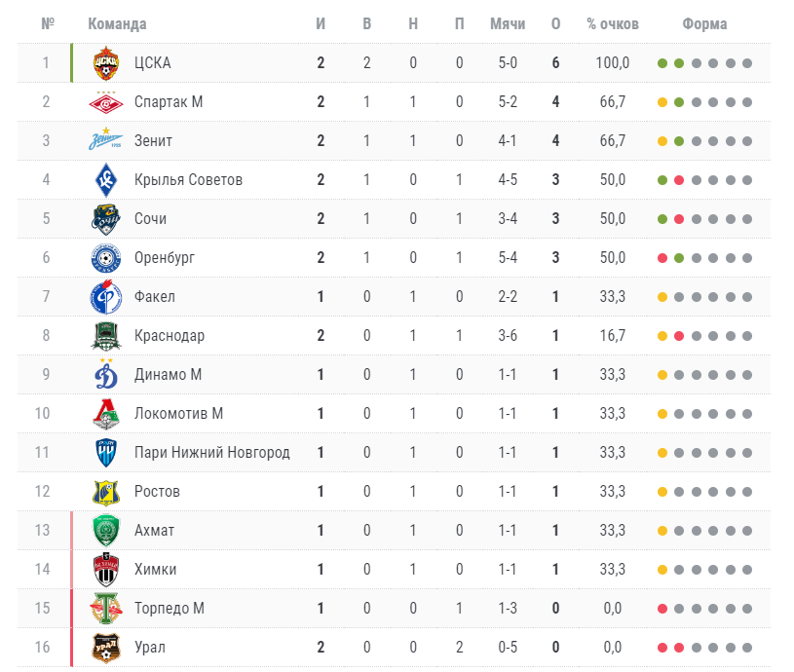Screen dimensions: 794x672
Task: Select the Торпедо М table row name
Action: click(169, 609)
